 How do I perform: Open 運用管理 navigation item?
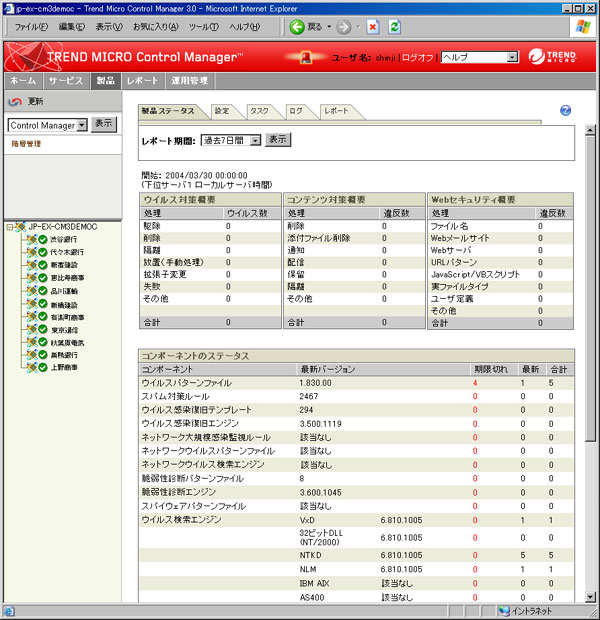(189, 81)
